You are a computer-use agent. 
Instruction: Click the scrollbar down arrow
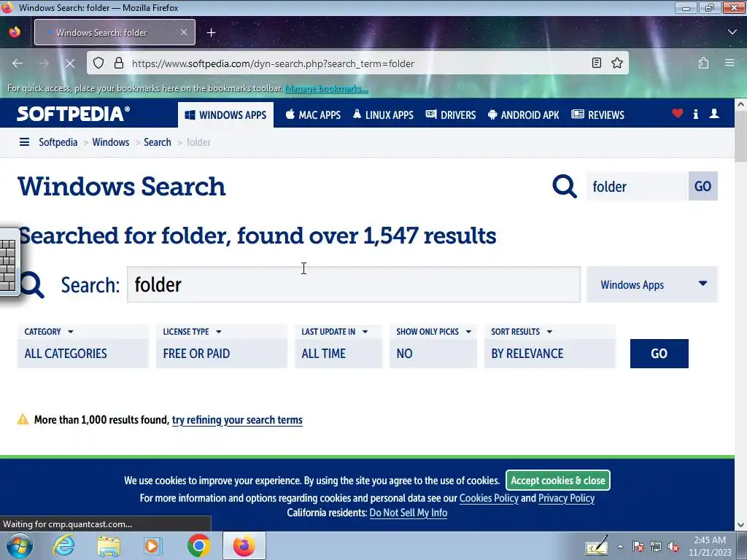(x=741, y=525)
